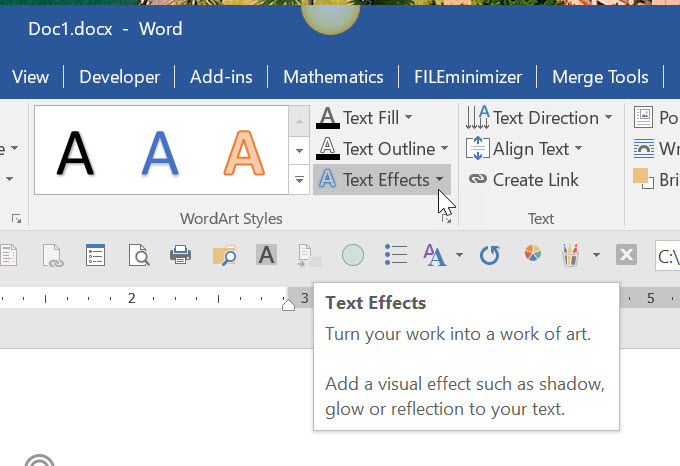Image resolution: width=680 pixels, height=466 pixels.
Task: Open the Mathematics ribbon tab
Action: coord(333,77)
